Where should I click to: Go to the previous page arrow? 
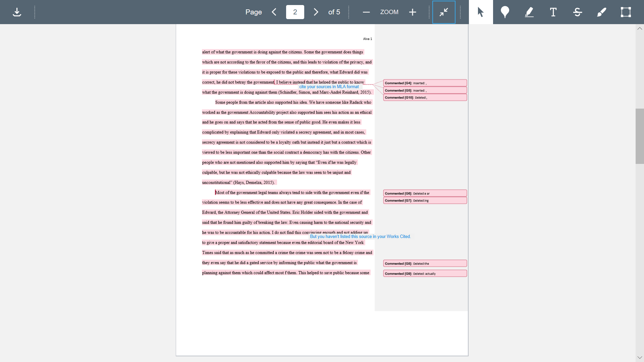pyautogui.click(x=274, y=12)
